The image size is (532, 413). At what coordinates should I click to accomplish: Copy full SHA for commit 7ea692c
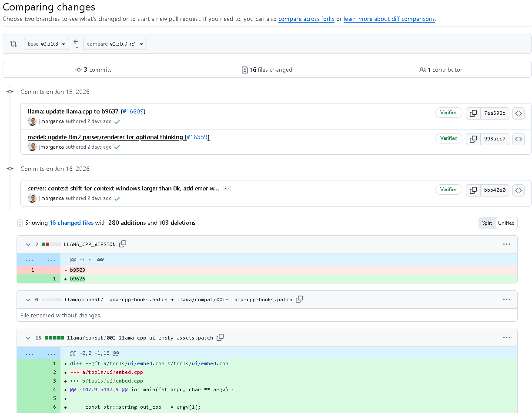pyautogui.click(x=473, y=113)
